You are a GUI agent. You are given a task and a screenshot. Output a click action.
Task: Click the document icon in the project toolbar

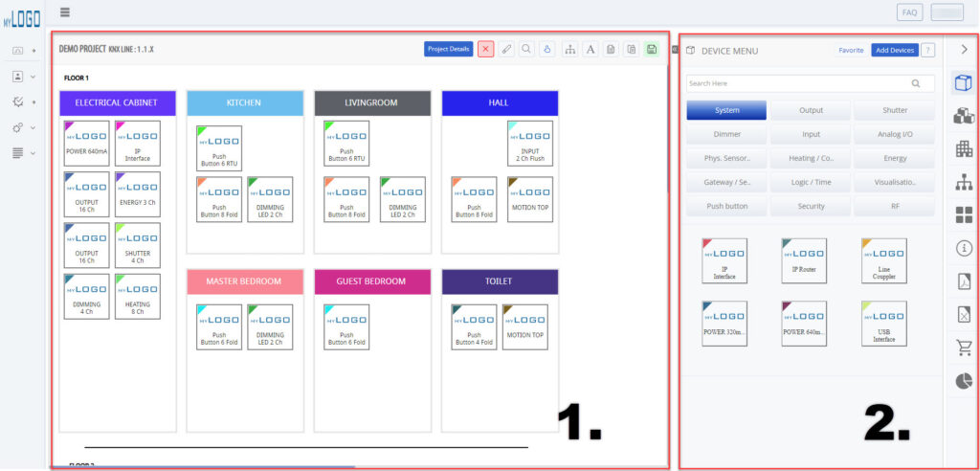(x=611, y=50)
